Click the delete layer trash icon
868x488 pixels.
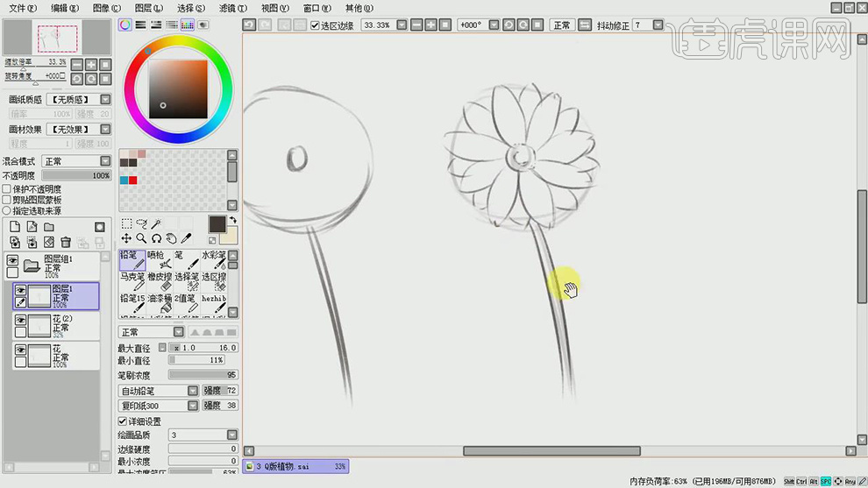coord(66,243)
